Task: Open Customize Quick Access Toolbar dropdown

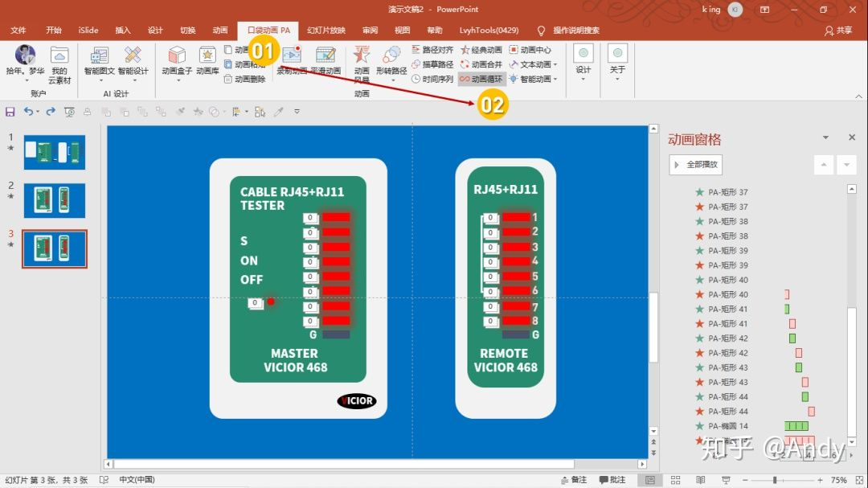Action: click(297, 112)
